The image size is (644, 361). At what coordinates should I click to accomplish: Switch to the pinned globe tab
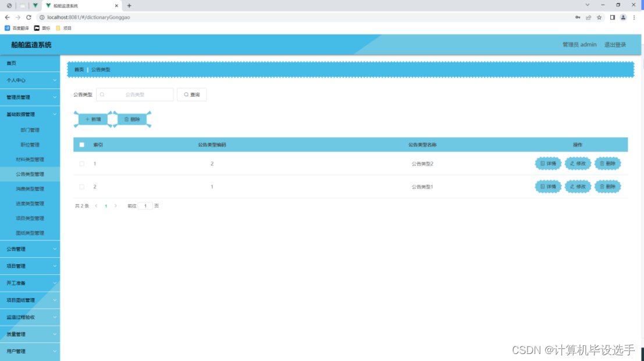tap(9, 6)
